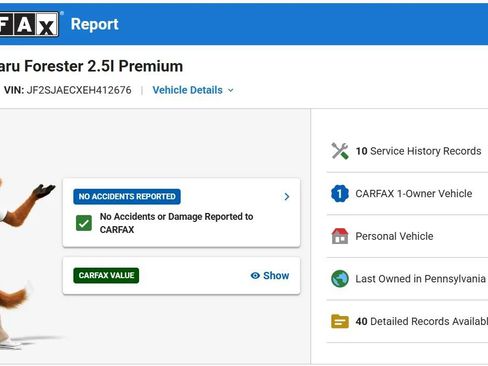
Task: Click the '40 Detailed Records Available' row
Action: 407,321
